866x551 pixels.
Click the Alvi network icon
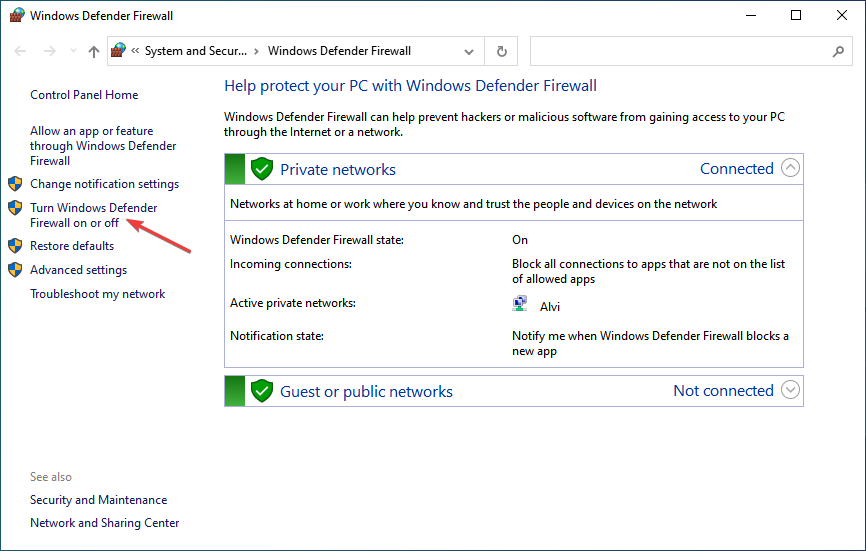pyautogui.click(x=521, y=305)
